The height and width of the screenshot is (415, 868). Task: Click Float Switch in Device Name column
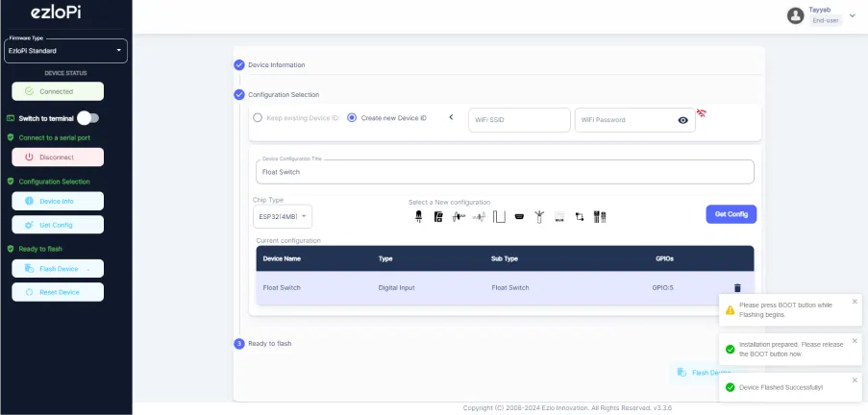[282, 288]
